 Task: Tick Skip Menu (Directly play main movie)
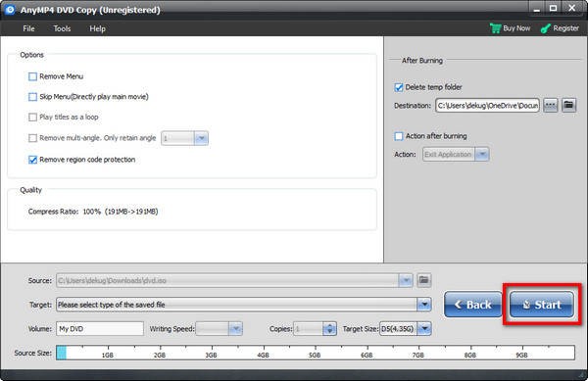pos(32,97)
